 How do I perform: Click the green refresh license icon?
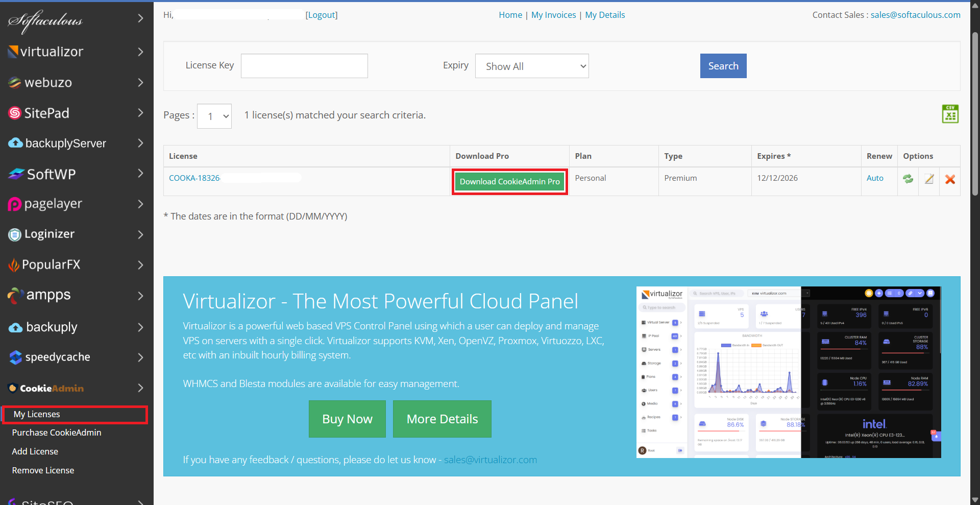[x=908, y=179]
